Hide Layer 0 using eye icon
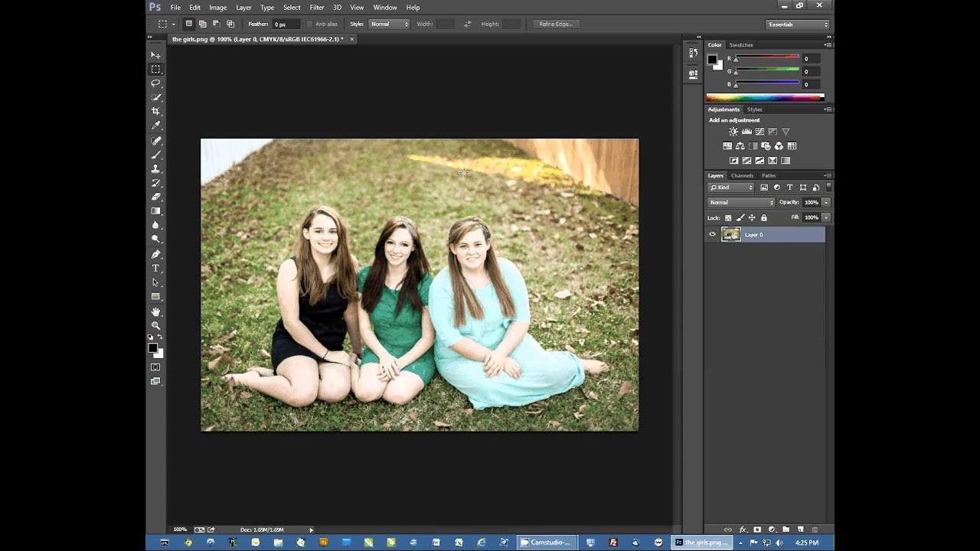The width and height of the screenshot is (980, 551). click(713, 235)
